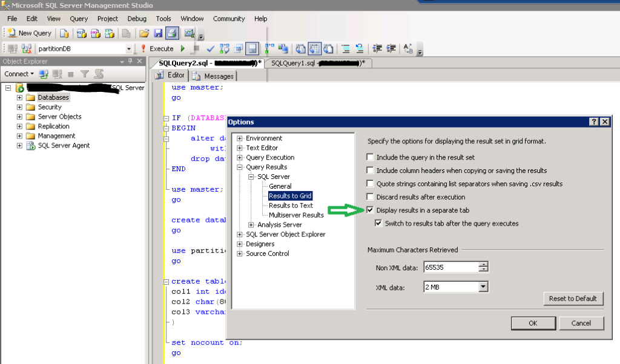
Task: Run the query with the Execute button
Action: [x=157, y=48]
